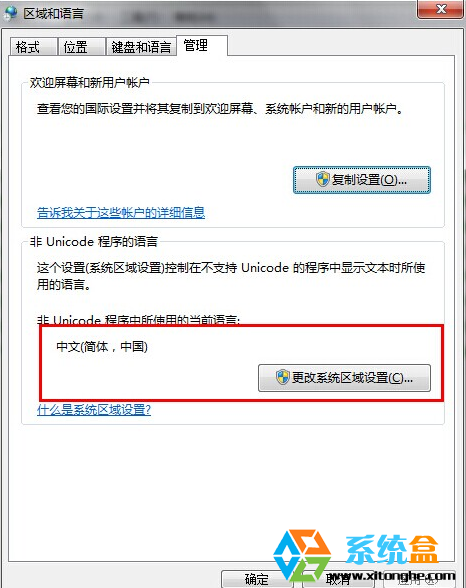
Task: Click the 系统盒 watermark logo icon
Action: tap(302, 556)
